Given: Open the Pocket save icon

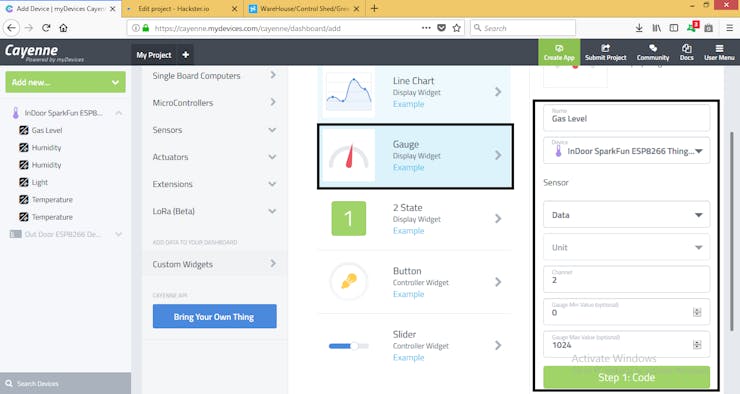Looking at the screenshot, I should 441,28.
